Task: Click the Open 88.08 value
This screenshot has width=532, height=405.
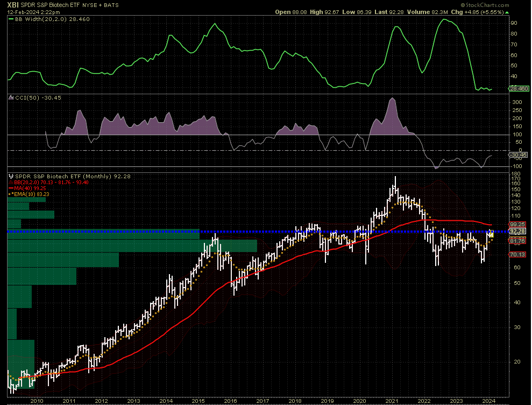Action: [x=291, y=12]
